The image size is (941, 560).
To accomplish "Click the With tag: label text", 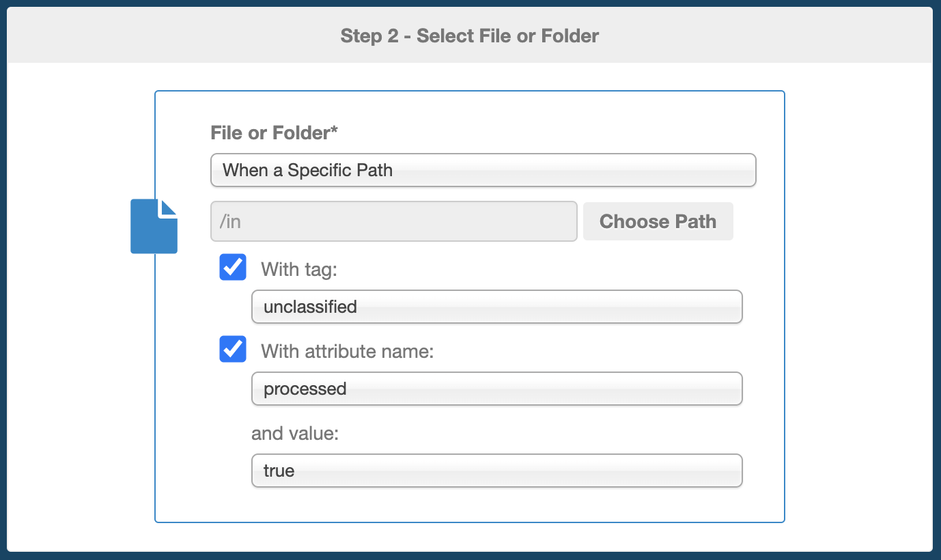I will [300, 270].
